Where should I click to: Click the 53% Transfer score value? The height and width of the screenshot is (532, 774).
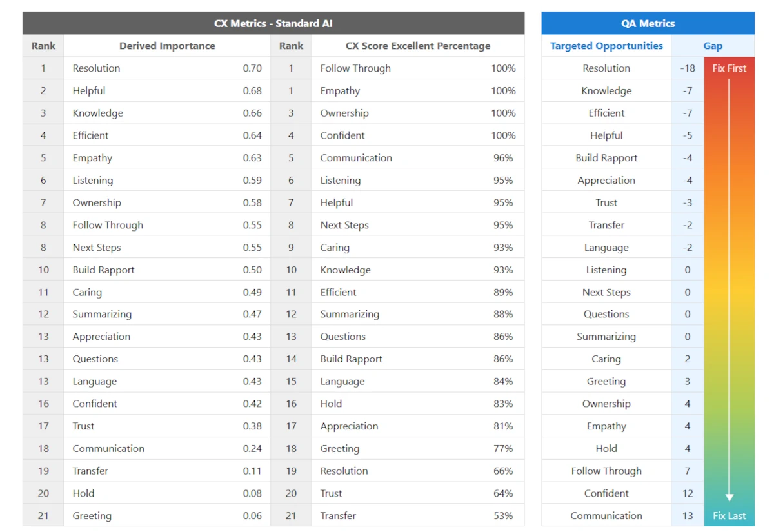tap(503, 516)
